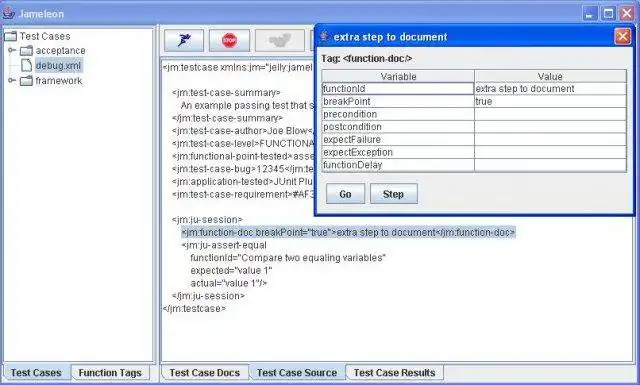Click the functionId="Compare two equaling variables" line
Viewport: 640px width, 385px height.
(288, 258)
